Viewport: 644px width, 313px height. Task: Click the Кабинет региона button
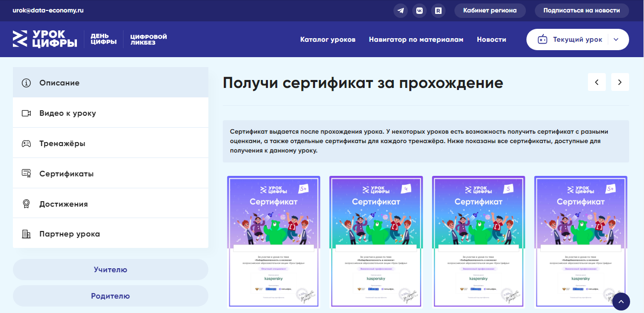pyautogui.click(x=490, y=10)
